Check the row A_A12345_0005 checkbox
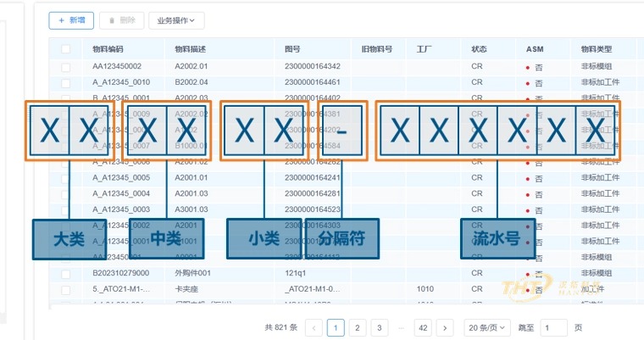This screenshot has height=340, width=644. pos(65,178)
